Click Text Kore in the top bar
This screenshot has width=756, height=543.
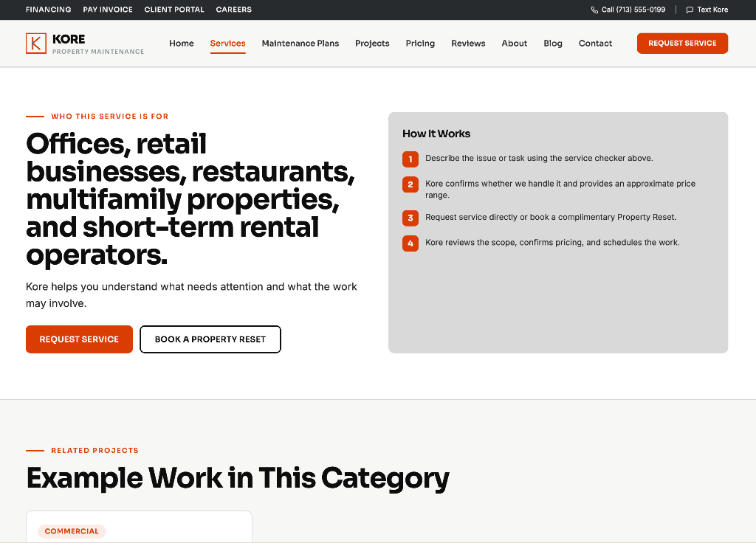[707, 10]
